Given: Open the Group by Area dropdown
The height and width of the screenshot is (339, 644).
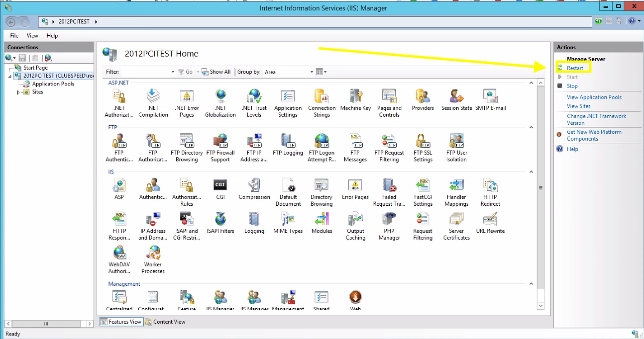Looking at the screenshot, I should pyautogui.click(x=312, y=72).
